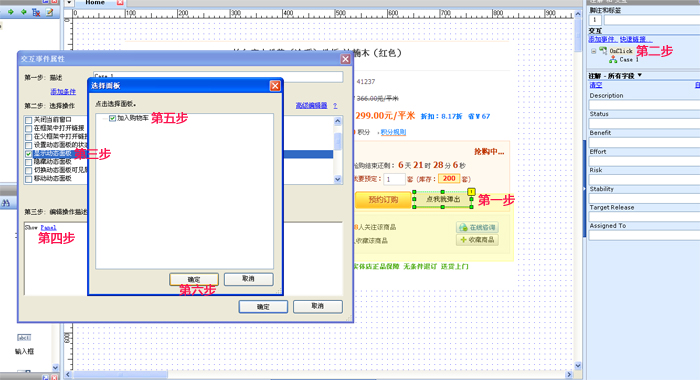This screenshot has width=700, height=380.
Task: Select the Case 1 tree icon
Action: 613,59
